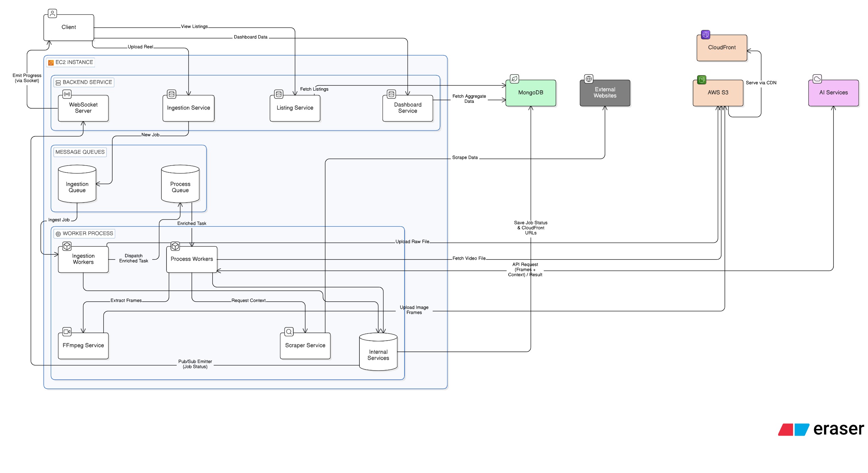Click the MESSAGE QUEUES group label

point(80,152)
